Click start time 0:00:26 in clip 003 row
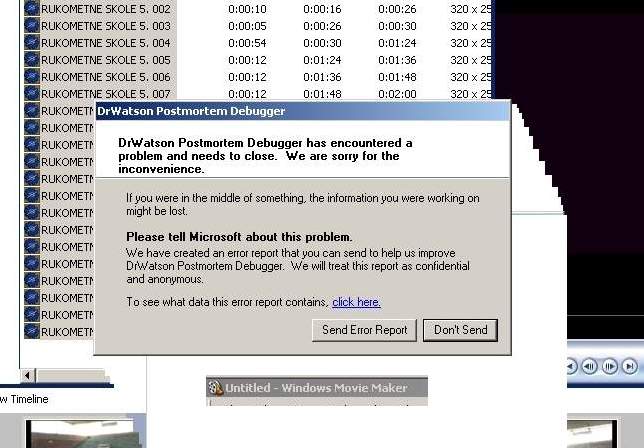Viewport: 644px width, 448px height. tap(322, 26)
